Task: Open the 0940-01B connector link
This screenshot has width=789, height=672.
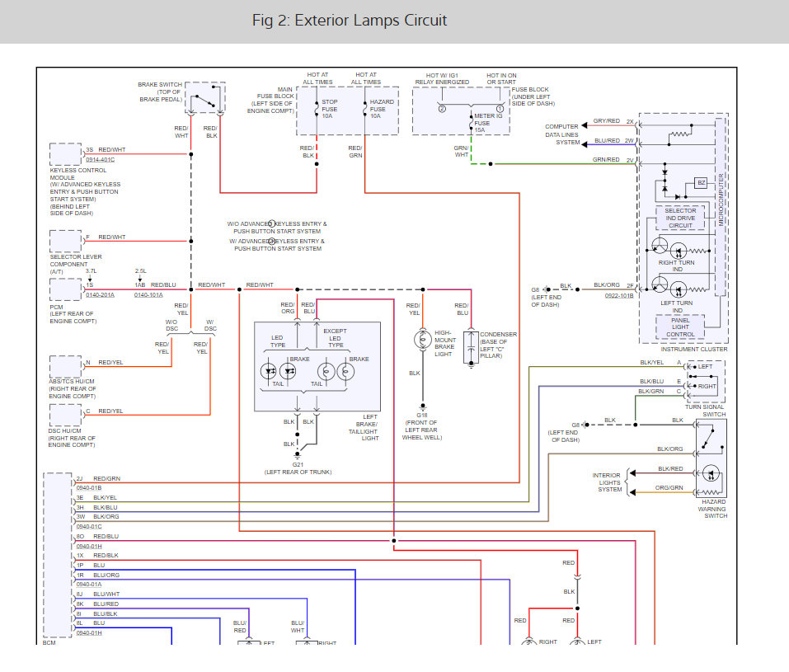Action: pyautogui.click(x=89, y=488)
